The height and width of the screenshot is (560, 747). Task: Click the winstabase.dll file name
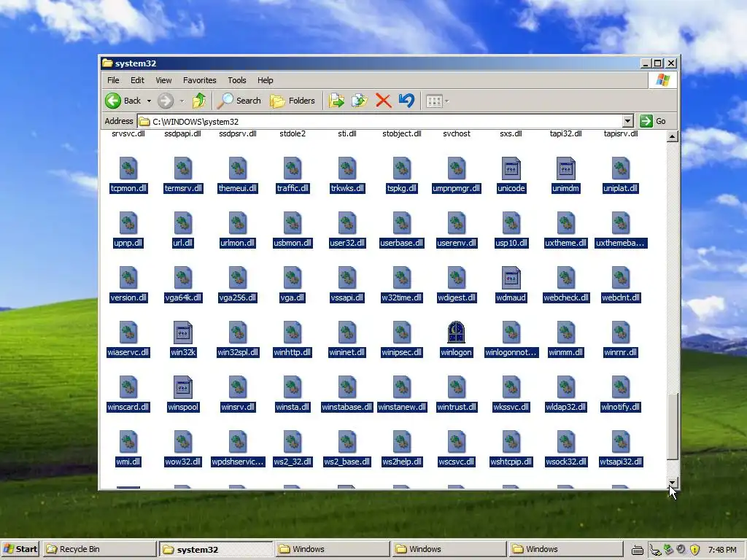[x=347, y=407]
